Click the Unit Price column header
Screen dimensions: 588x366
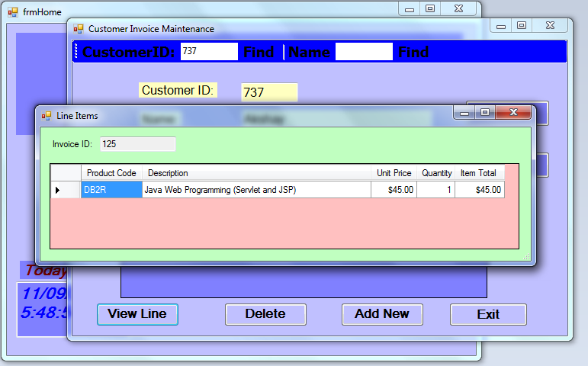[x=394, y=173]
